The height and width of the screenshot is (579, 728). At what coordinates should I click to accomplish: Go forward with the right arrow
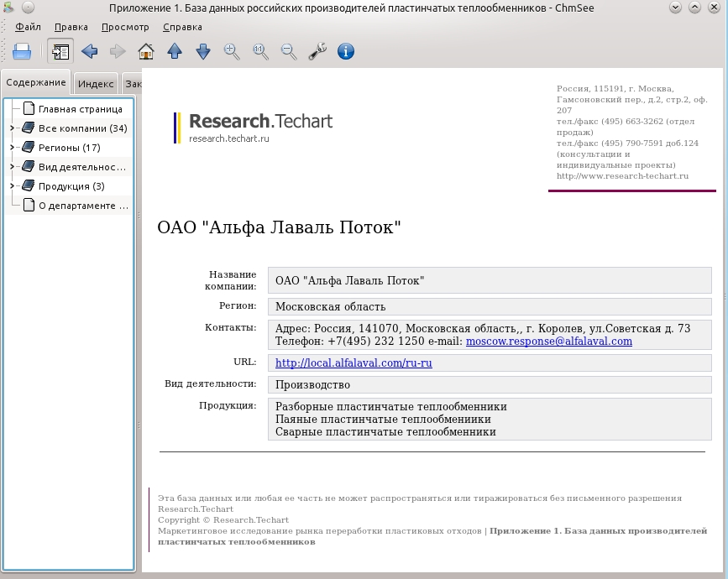tap(118, 51)
